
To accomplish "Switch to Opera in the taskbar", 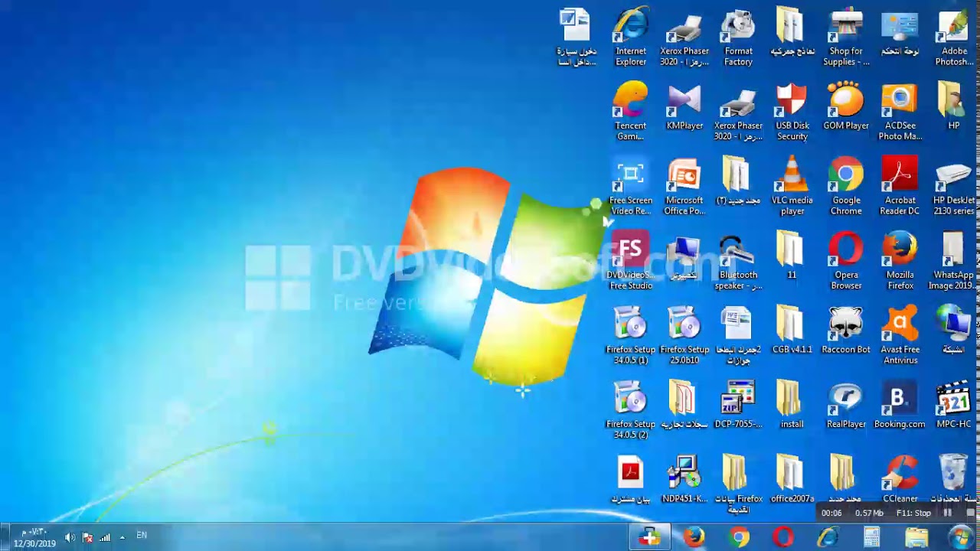I will [x=782, y=537].
